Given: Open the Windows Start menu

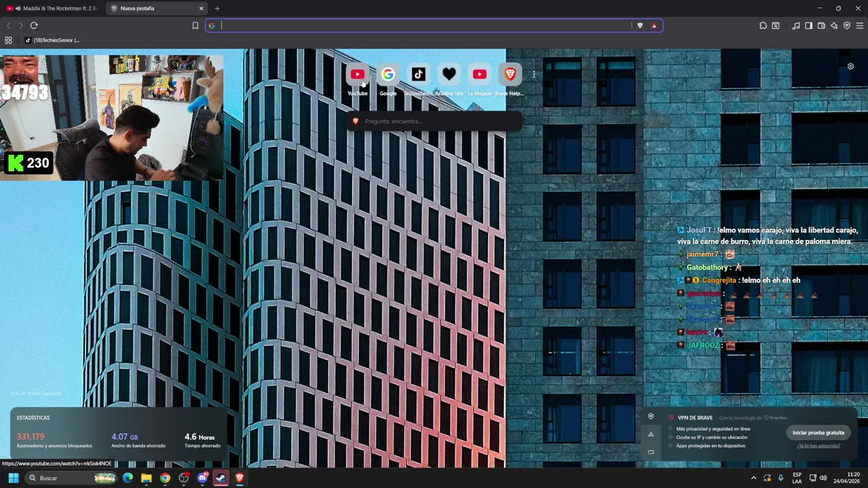Looking at the screenshot, I should pyautogui.click(x=14, y=478).
